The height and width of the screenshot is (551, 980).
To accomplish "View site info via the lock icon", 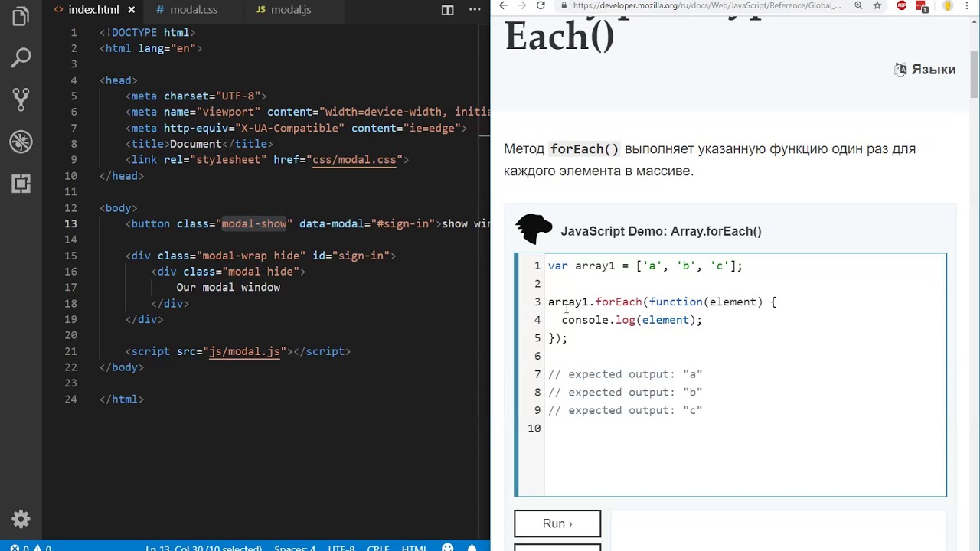I will point(564,5).
